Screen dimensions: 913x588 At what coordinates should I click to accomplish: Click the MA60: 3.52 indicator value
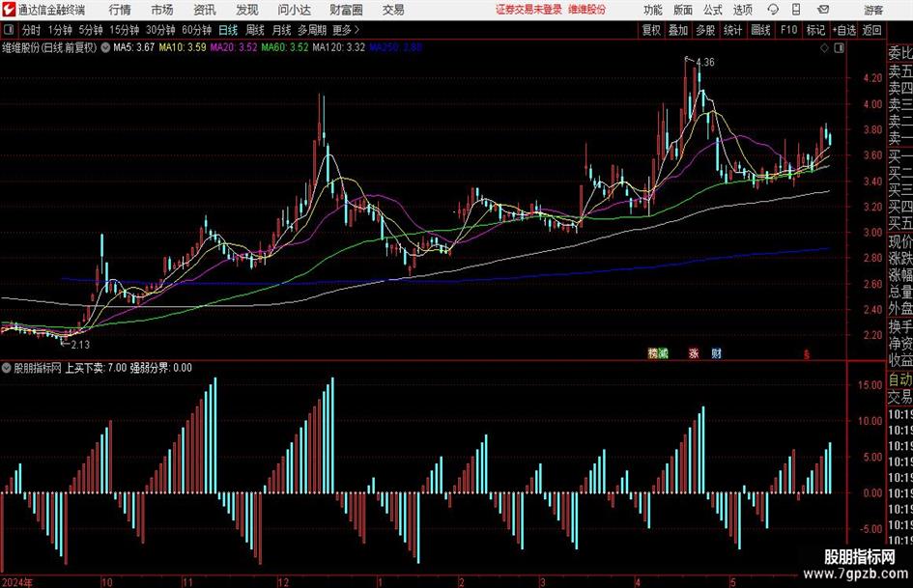[285, 47]
